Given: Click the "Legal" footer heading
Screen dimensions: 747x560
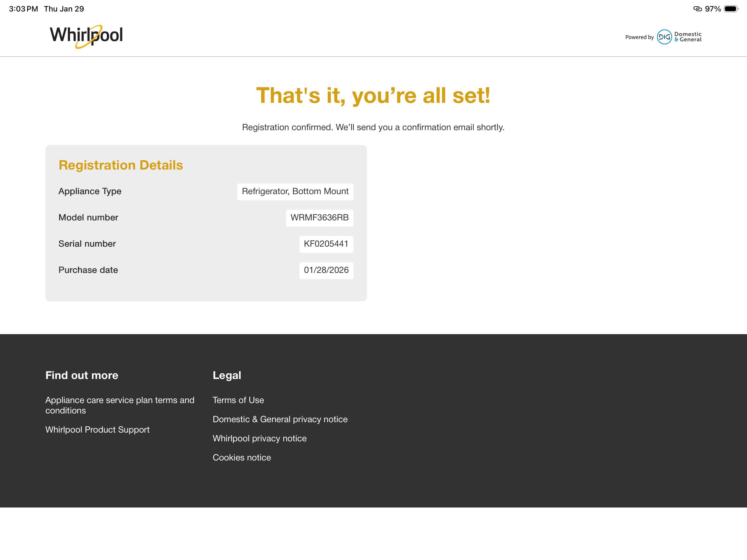Looking at the screenshot, I should [227, 375].
